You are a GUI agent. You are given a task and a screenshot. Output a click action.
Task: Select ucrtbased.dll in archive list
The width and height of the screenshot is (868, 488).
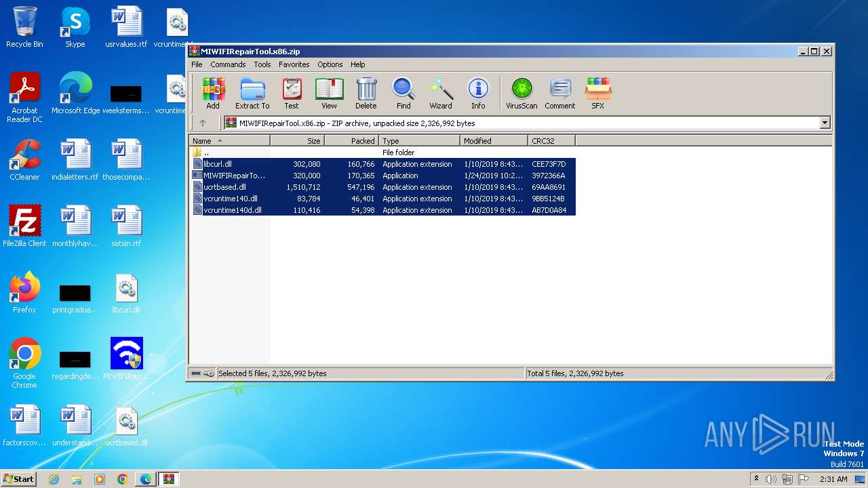(x=383, y=187)
